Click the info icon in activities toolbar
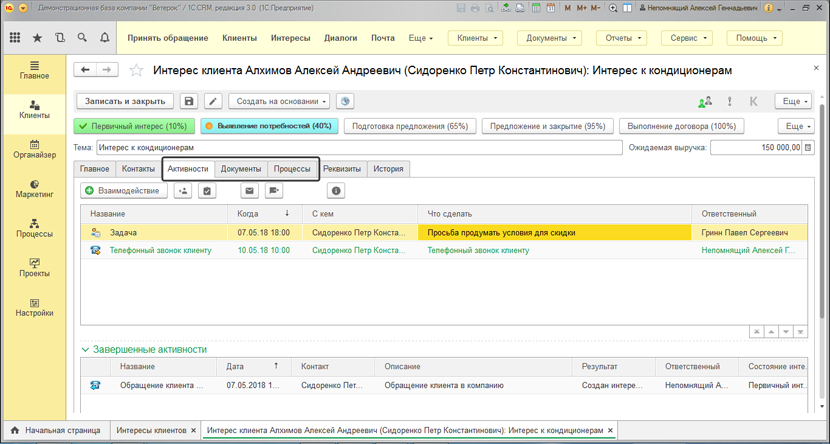 pos(336,190)
